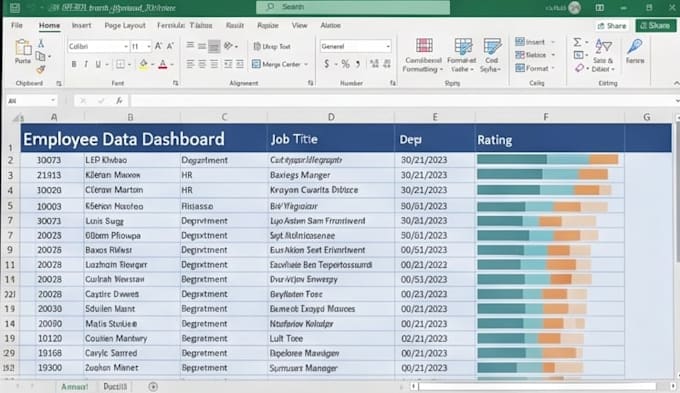Click the top align icon
The width and height of the screenshot is (680, 393).
(x=190, y=46)
